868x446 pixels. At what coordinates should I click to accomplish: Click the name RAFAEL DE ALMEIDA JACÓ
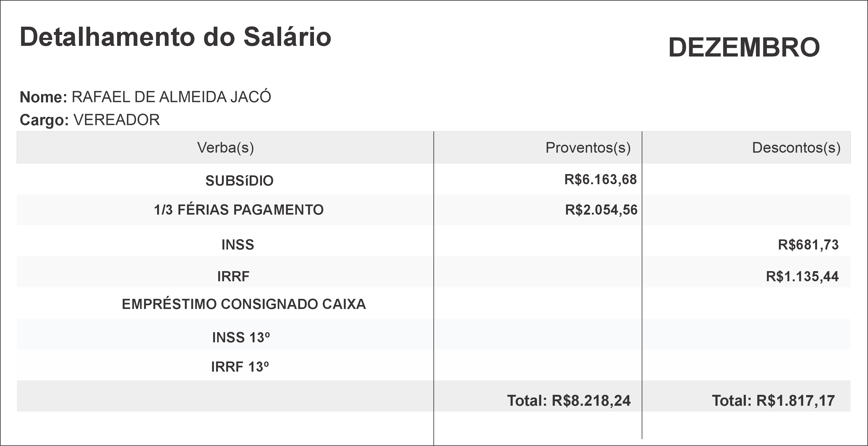[x=171, y=97]
